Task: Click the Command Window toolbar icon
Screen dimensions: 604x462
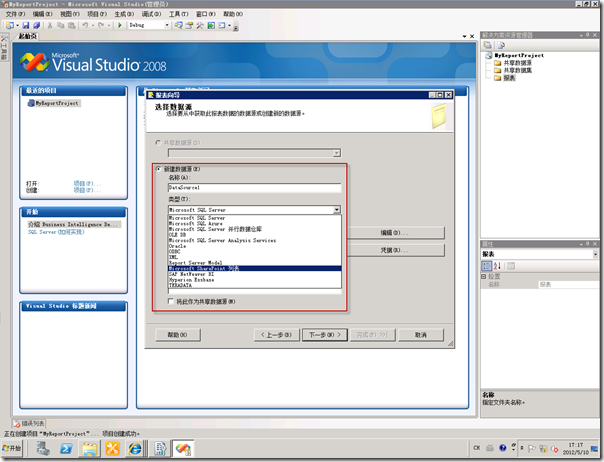Action: (222, 25)
